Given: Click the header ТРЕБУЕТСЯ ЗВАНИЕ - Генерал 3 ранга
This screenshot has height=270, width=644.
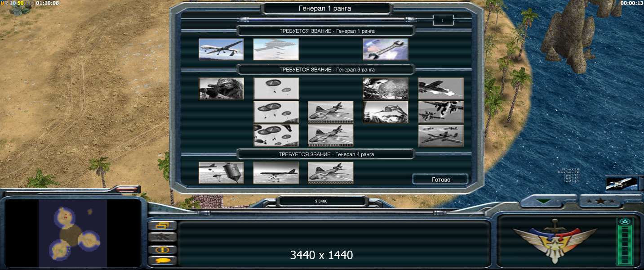Looking at the screenshot, I should tap(327, 70).
